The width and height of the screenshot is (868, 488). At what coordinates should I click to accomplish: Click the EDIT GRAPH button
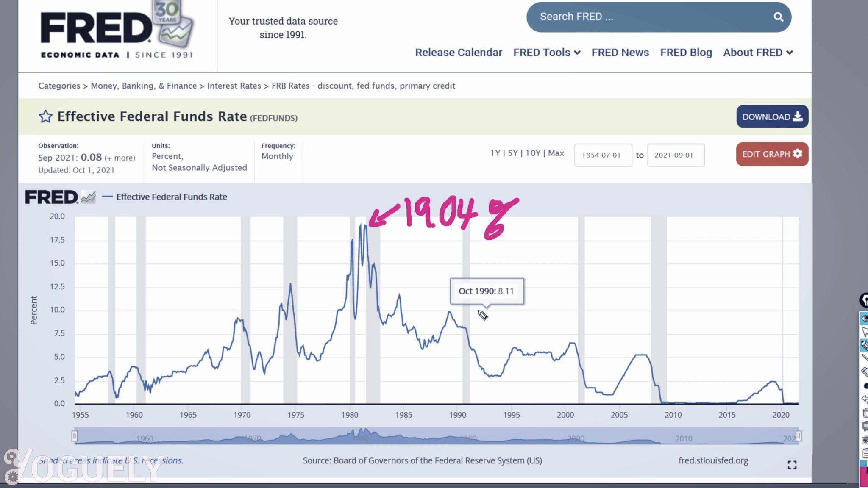[772, 154]
